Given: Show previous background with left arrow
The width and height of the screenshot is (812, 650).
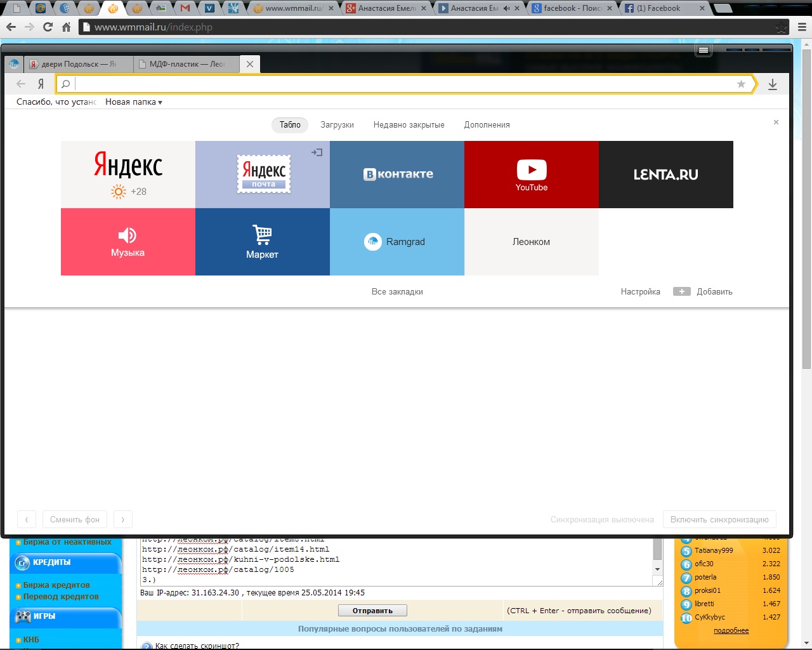Looking at the screenshot, I should pyautogui.click(x=27, y=519).
